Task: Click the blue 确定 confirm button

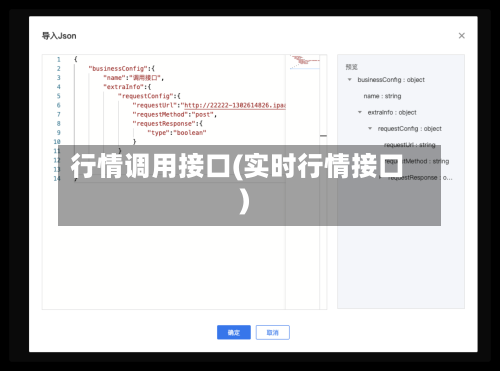Action: tap(234, 332)
